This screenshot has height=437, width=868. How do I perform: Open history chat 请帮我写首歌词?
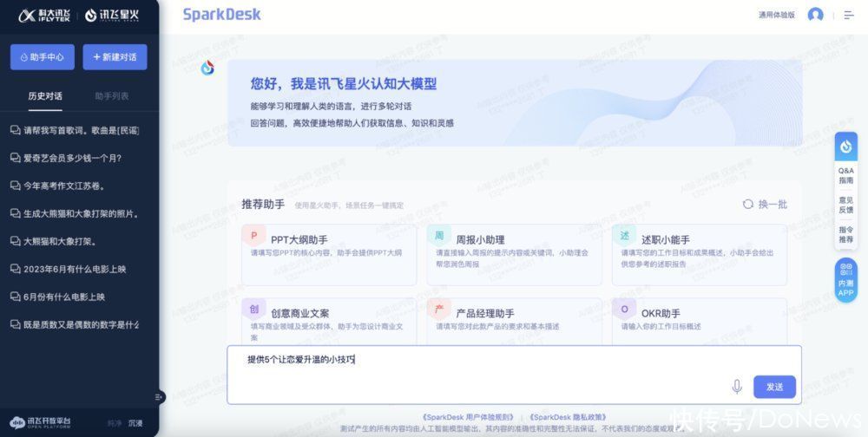pos(75,131)
